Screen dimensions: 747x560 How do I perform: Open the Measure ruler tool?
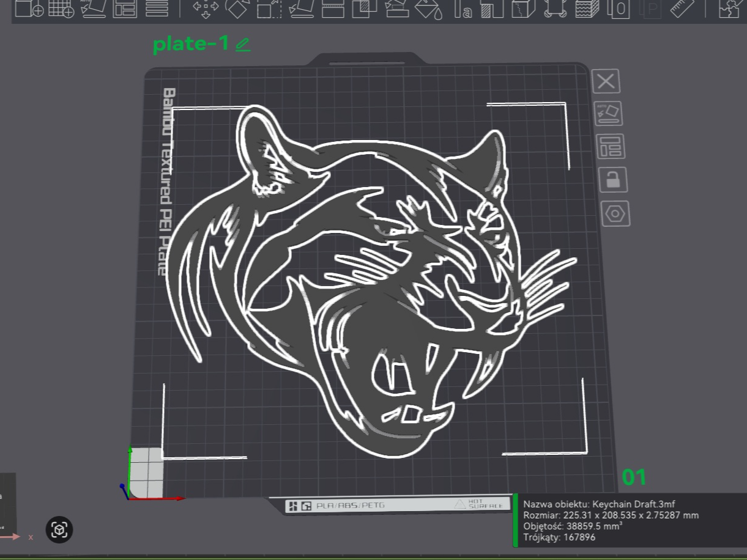[x=683, y=9]
